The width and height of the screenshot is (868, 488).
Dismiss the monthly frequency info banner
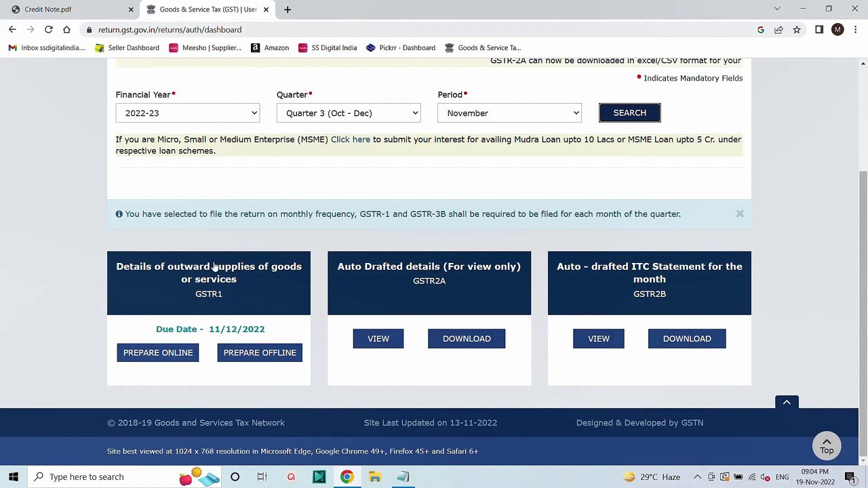(x=740, y=213)
